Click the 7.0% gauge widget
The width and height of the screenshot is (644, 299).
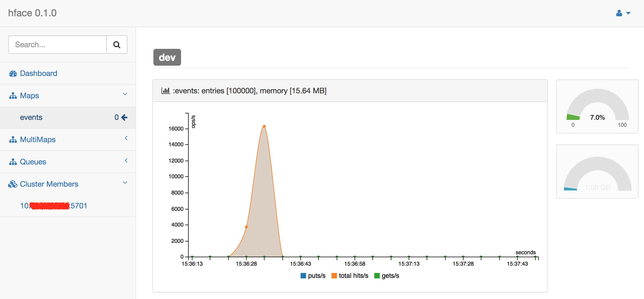[597, 106]
